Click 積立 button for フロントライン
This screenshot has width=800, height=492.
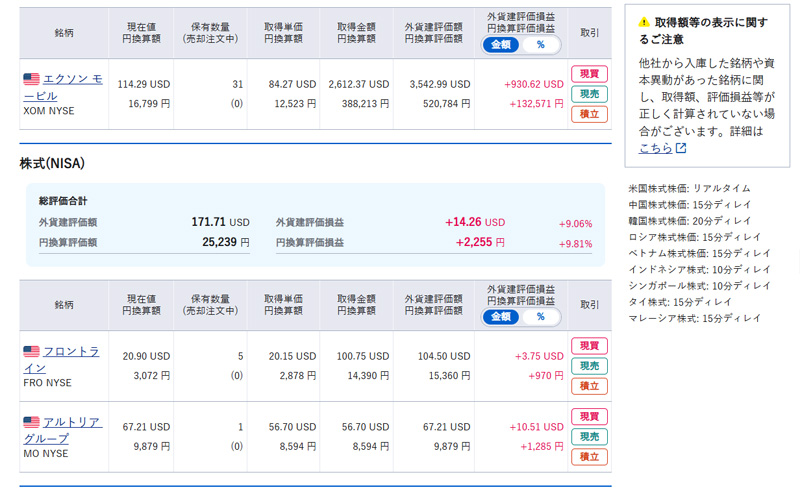click(x=589, y=386)
